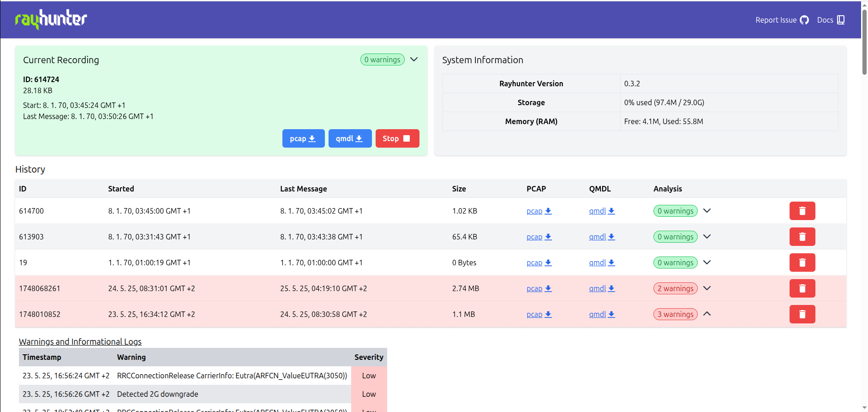
Task: Expand current recording warnings chevron
Action: point(414,60)
